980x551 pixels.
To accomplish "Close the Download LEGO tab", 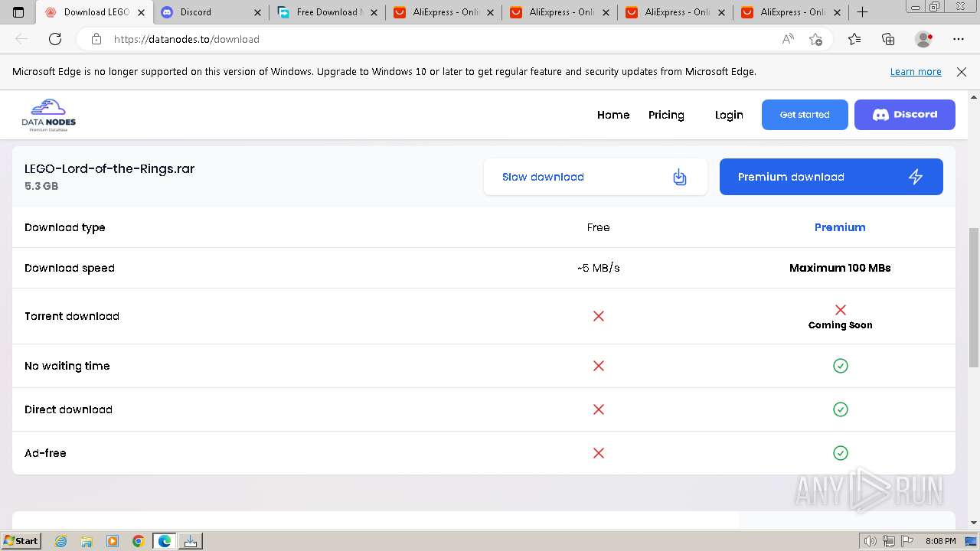I will pyautogui.click(x=141, y=12).
